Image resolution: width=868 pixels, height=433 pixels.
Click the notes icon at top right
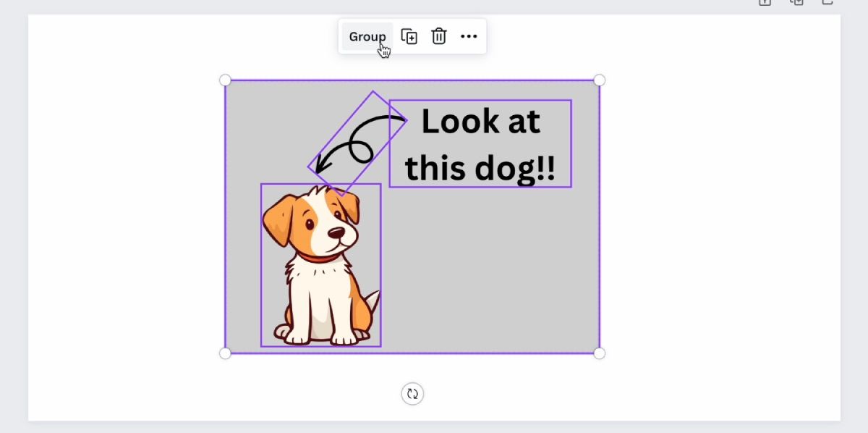(x=765, y=3)
